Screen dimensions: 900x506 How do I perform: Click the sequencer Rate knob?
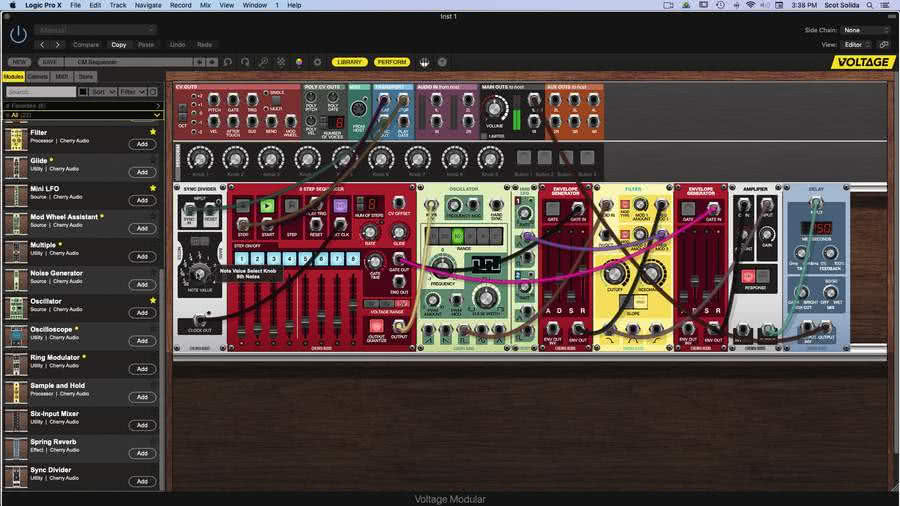[370, 232]
